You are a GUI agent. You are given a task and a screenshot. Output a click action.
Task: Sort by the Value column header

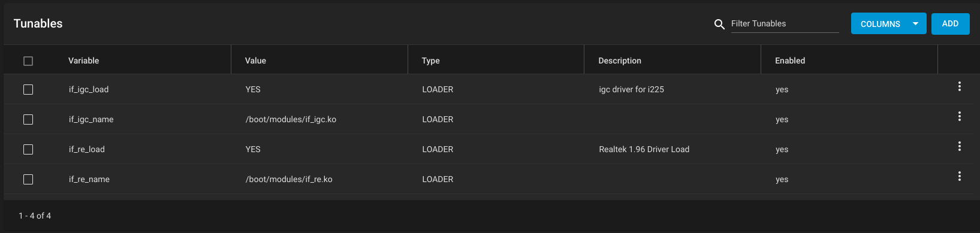[255, 60]
